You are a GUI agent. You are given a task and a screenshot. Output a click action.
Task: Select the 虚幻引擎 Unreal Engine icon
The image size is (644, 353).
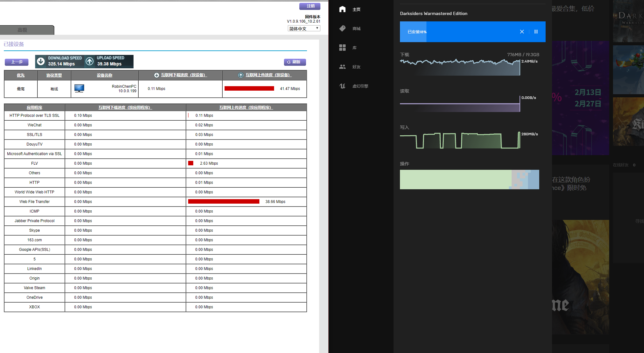click(x=342, y=86)
